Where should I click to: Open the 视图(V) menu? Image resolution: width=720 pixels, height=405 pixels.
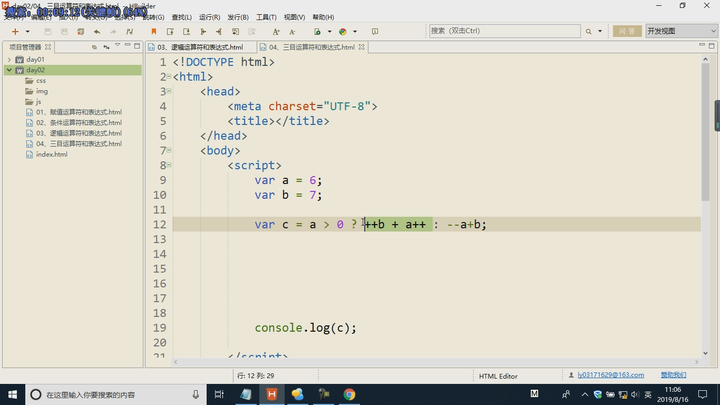tap(294, 17)
